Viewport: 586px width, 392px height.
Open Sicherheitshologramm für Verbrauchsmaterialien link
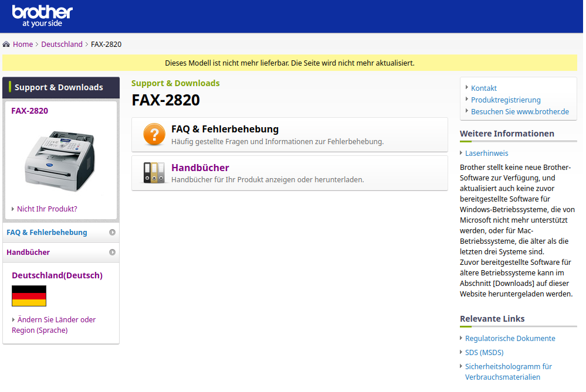[x=508, y=372]
